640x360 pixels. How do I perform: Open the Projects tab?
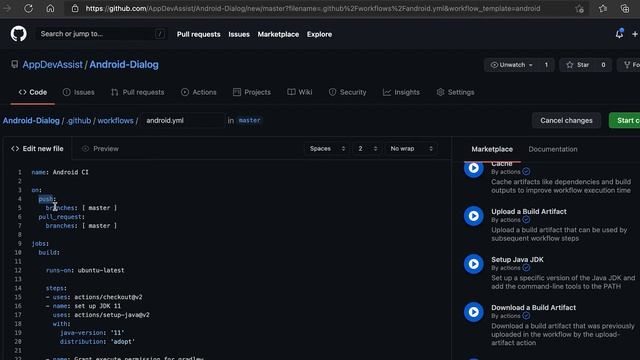click(252, 92)
